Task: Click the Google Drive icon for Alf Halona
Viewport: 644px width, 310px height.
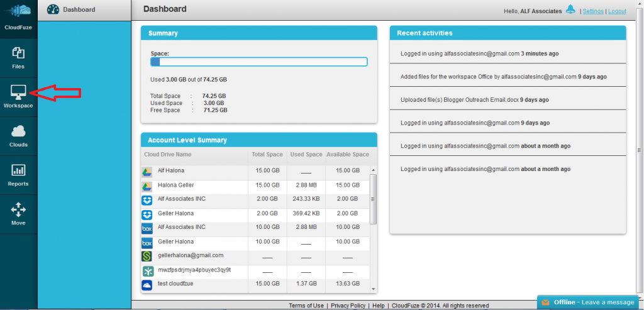Action: point(147,172)
